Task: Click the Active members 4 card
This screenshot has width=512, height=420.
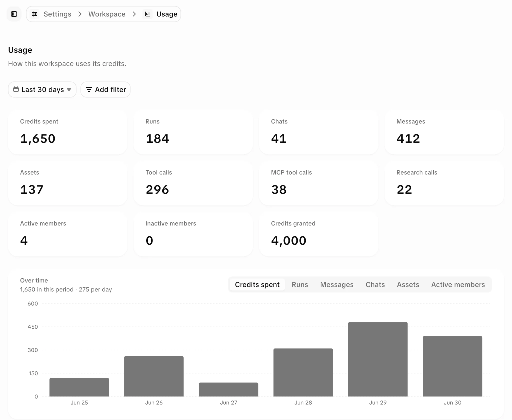Action: pyautogui.click(x=68, y=234)
